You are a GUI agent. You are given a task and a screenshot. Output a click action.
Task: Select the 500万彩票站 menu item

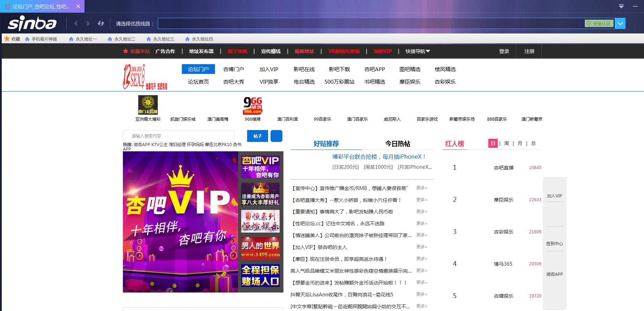pos(339,82)
